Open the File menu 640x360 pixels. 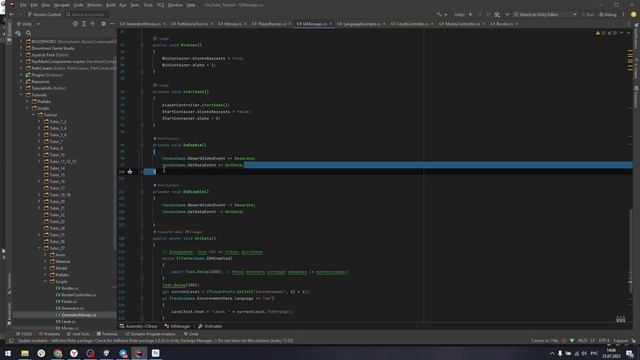coord(23,5)
